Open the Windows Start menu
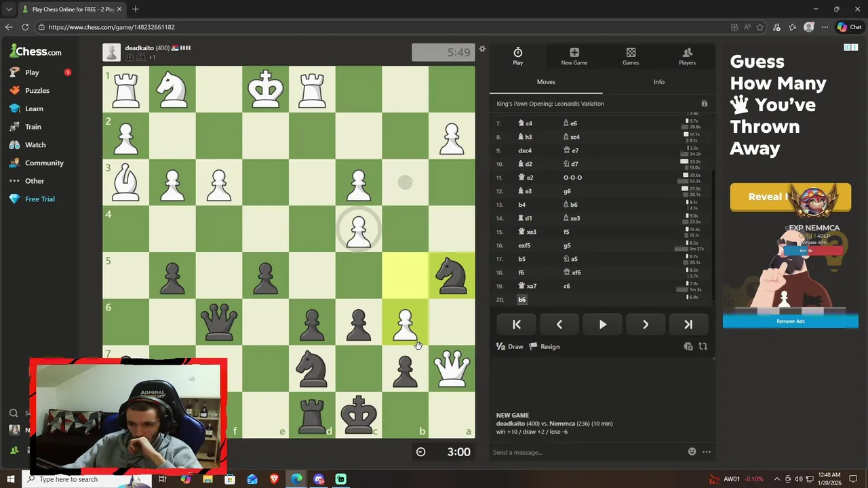The height and width of the screenshot is (488, 868). [10, 479]
